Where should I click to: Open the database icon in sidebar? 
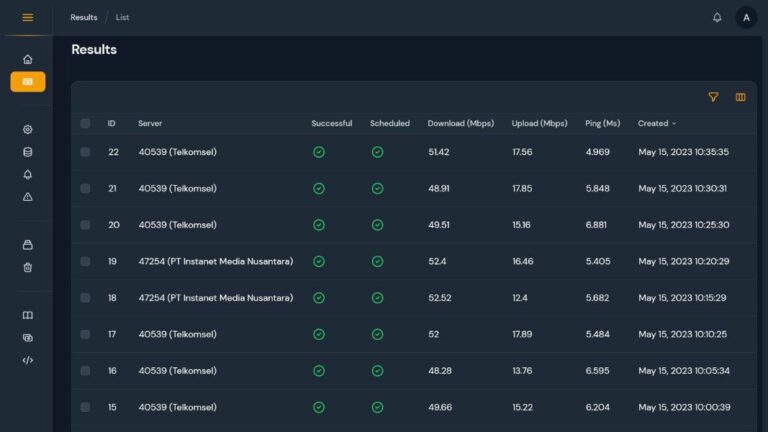(x=28, y=152)
